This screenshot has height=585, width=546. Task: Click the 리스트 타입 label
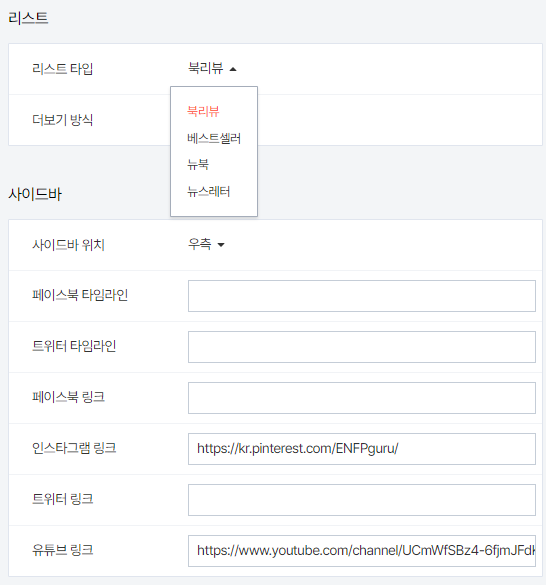(x=62, y=69)
